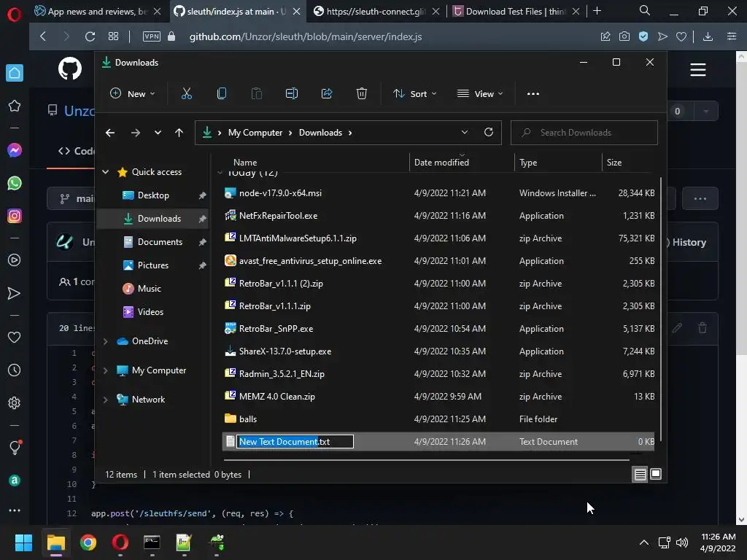
Task: Click the Share icon in Explorer toolbar
Action: (x=327, y=94)
